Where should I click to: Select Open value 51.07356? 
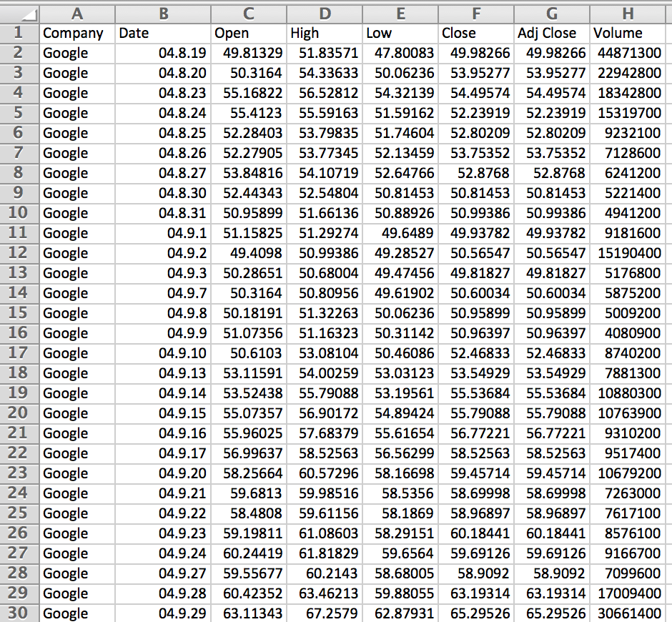[x=249, y=333]
